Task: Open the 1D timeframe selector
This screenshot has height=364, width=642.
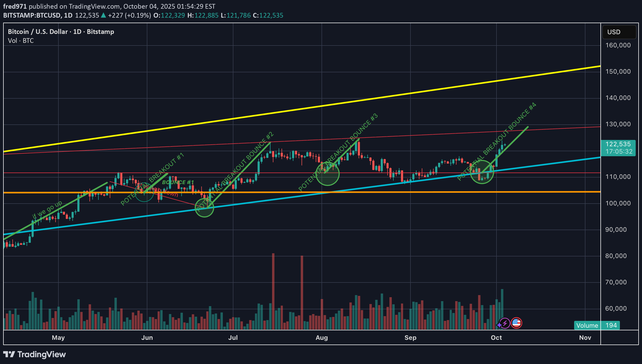Action: [68, 16]
